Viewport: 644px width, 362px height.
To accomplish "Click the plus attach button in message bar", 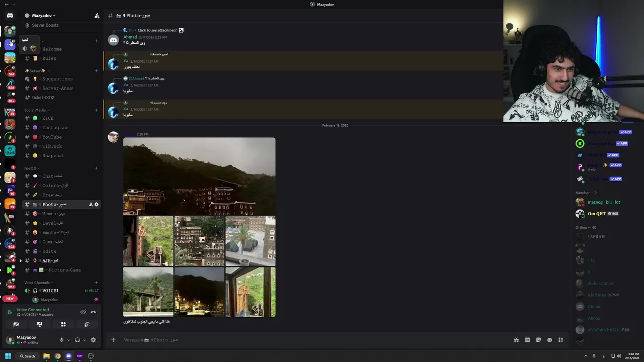I will tap(113, 340).
